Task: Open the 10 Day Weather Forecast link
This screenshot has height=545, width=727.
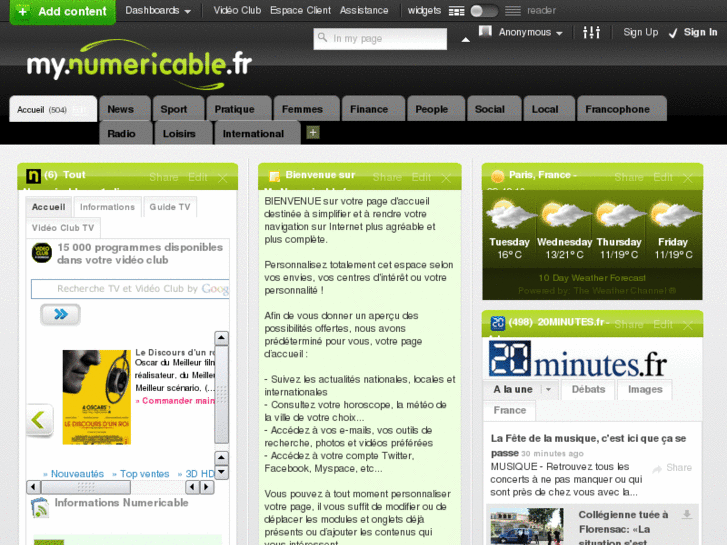Action: (x=592, y=278)
